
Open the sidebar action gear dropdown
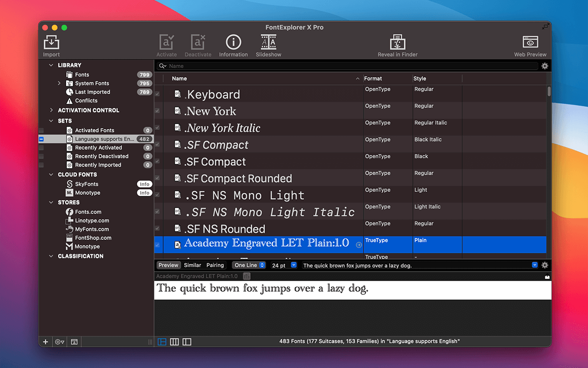tap(60, 342)
